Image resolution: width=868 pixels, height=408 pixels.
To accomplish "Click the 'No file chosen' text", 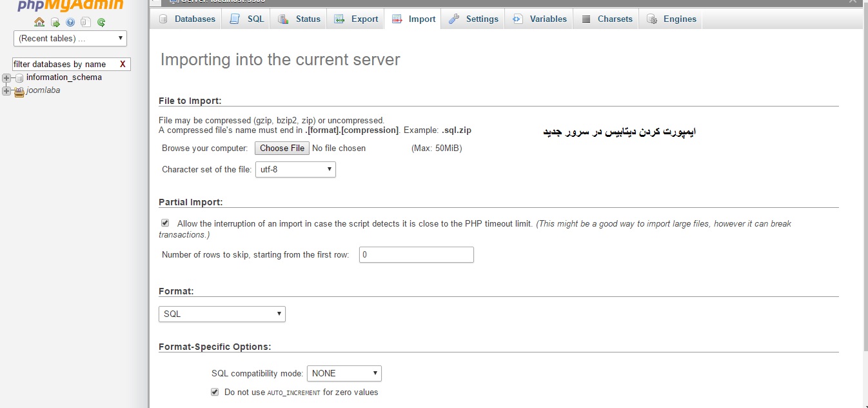I will [x=339, y=148].
